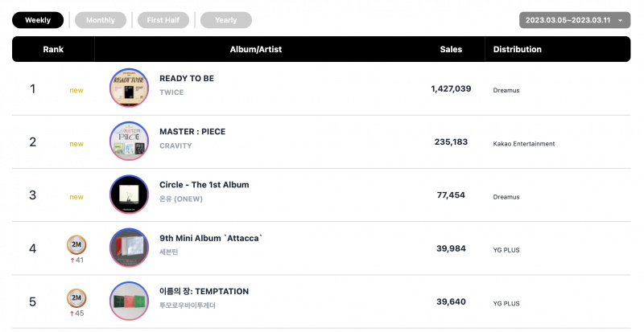Open the READY TO BE album title link
Viewport: 644px width, 332px height.
pos(187,79)
